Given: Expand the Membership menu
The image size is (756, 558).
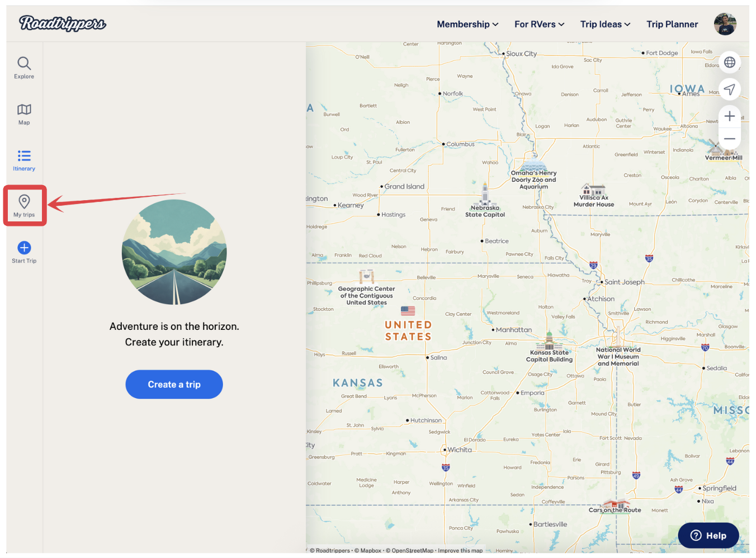Looking at the screenshot, I should coord(467,24).
